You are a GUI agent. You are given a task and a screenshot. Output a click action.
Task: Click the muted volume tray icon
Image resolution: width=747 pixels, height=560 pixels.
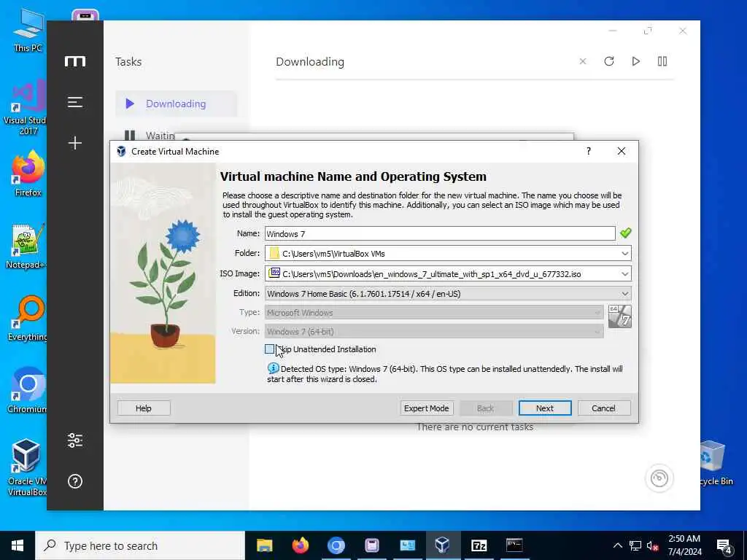point(652,545)
